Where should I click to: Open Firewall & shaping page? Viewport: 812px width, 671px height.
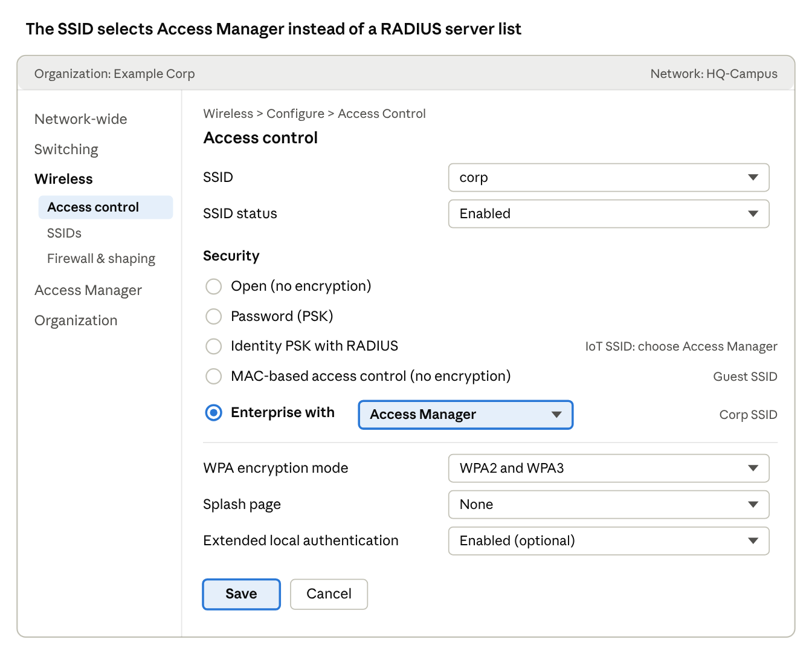(101, 259)
